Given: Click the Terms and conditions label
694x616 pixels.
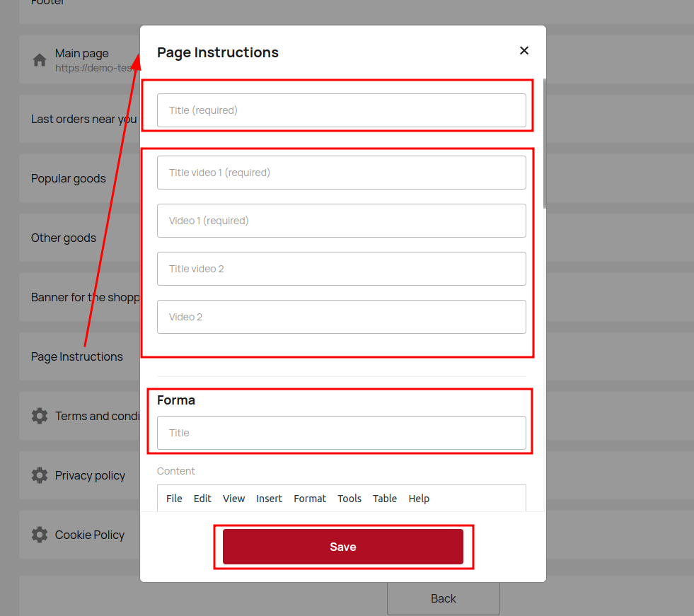Looking at the screenshot, I should click(98, 416).
